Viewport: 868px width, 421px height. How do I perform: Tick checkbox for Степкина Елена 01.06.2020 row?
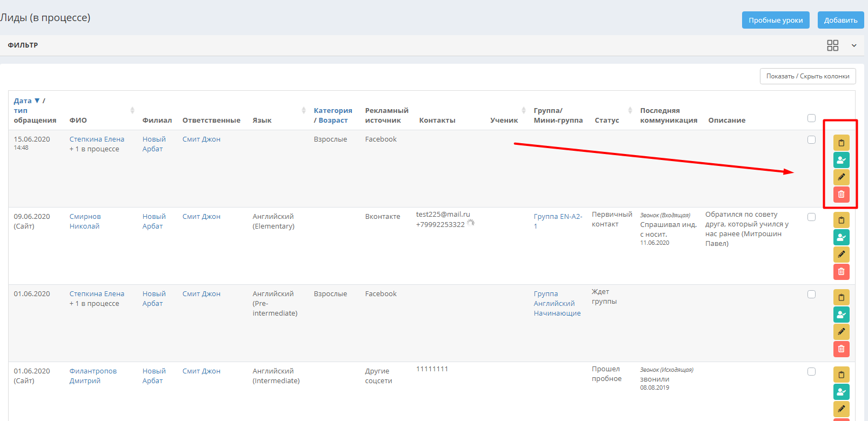coord(811,294)
